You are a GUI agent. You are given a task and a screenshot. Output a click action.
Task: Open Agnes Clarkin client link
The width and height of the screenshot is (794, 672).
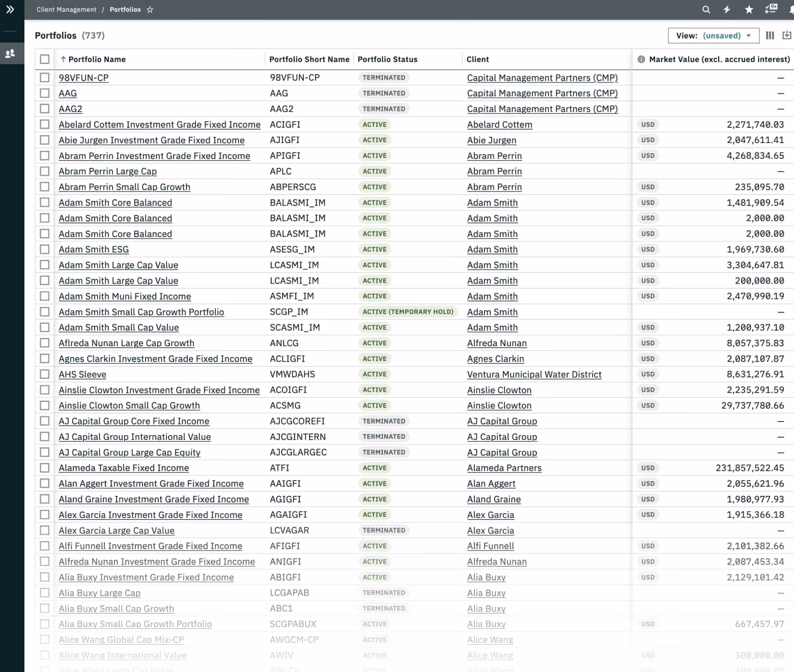click(x=495, y=359)
